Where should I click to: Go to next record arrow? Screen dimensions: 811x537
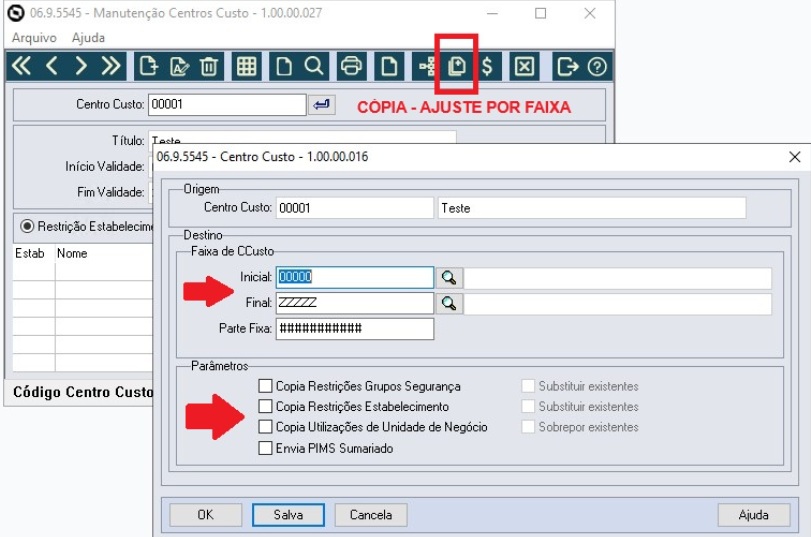click(x=81, y=67)
